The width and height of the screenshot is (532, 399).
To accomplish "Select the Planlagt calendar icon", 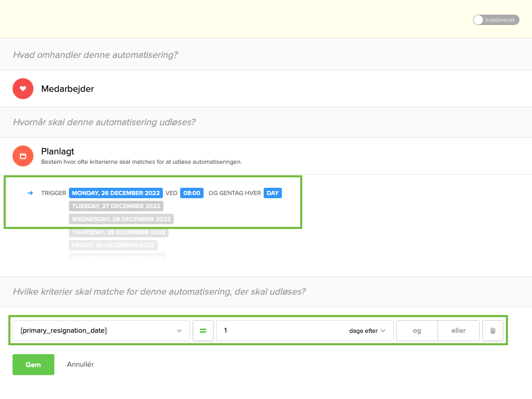I will point(22,155).
